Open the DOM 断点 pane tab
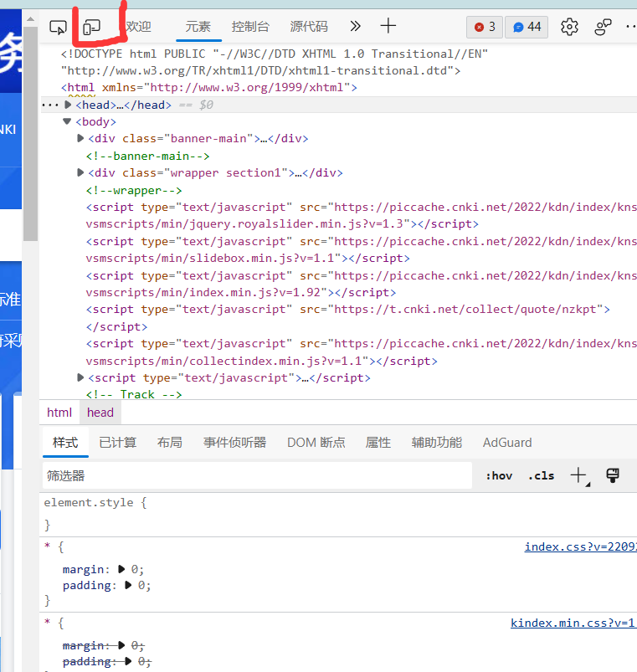 pos(316,443)
